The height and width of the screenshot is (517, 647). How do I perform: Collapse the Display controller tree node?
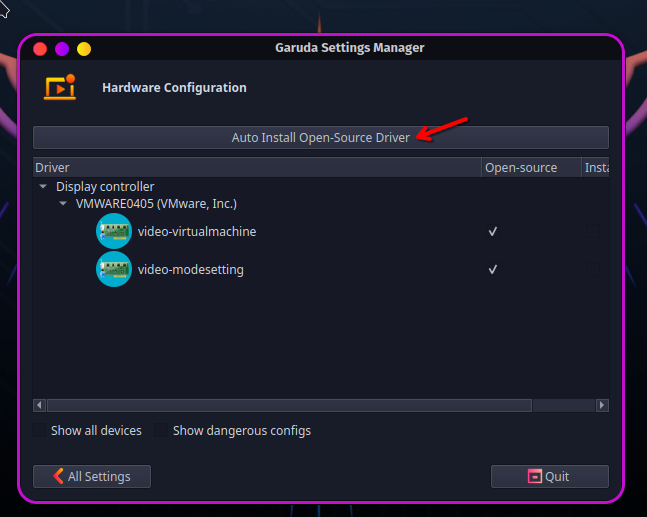click(43, 186)
